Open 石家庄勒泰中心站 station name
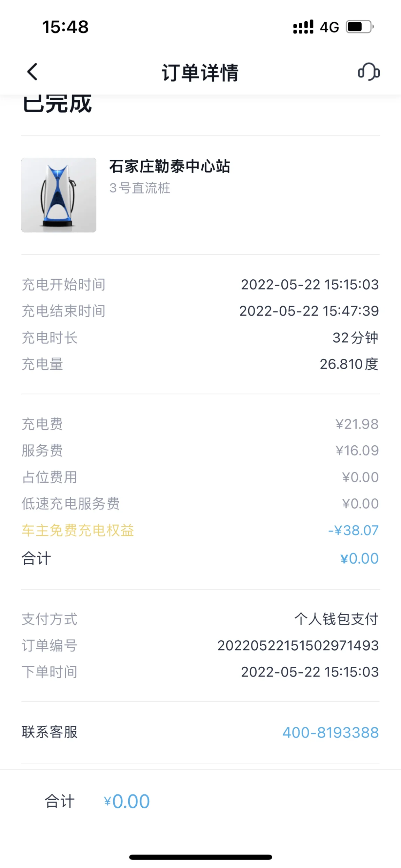Screen dimensions: 401x868 169,166
